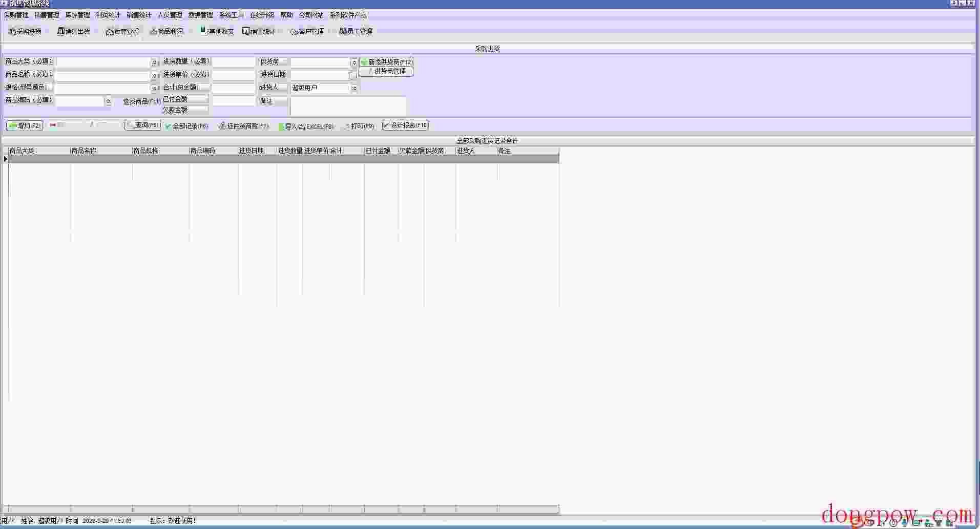This screenshot has height=529, width=980.
Task: Click the 提示: 欢迎使用! status text
Action: pos(173,521)
